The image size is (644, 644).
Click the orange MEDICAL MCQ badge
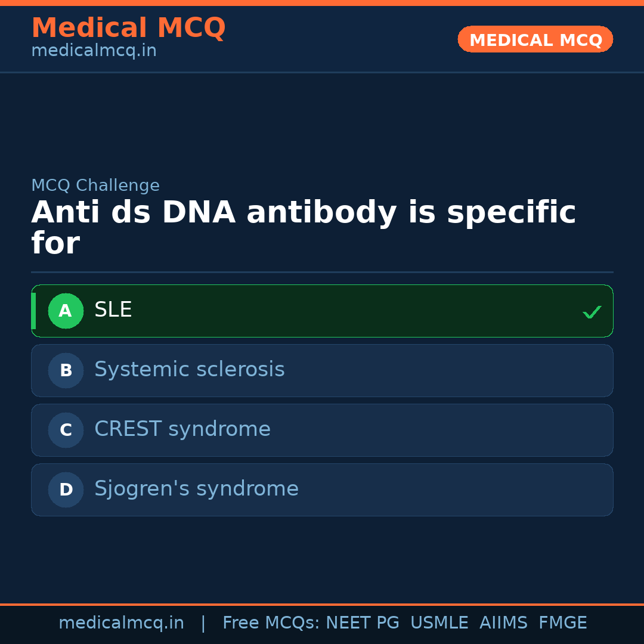[x=535, y=39]
